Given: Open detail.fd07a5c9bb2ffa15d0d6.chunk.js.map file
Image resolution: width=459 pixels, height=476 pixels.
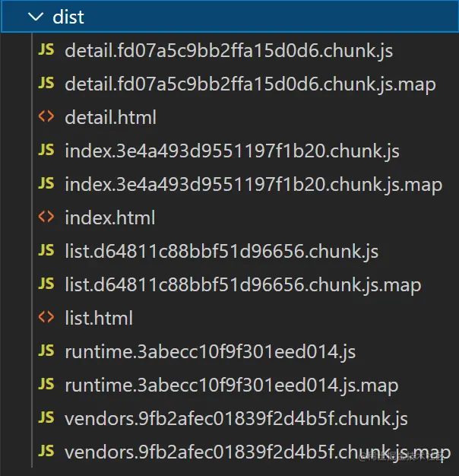Looking at the screenshot, I should tap(250, 84).
